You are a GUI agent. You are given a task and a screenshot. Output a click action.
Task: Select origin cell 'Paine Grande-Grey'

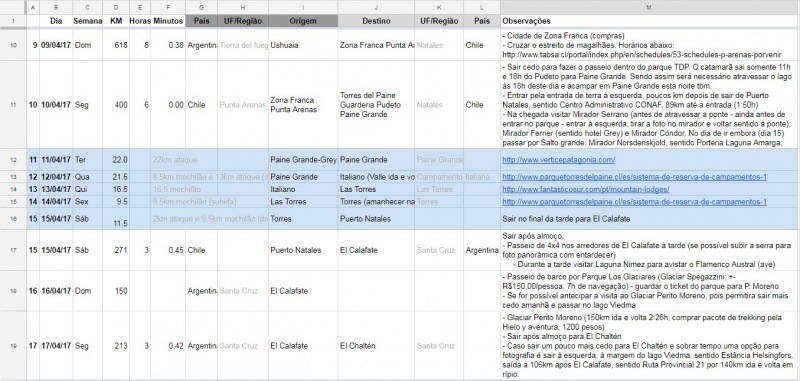tap(303, 160)
